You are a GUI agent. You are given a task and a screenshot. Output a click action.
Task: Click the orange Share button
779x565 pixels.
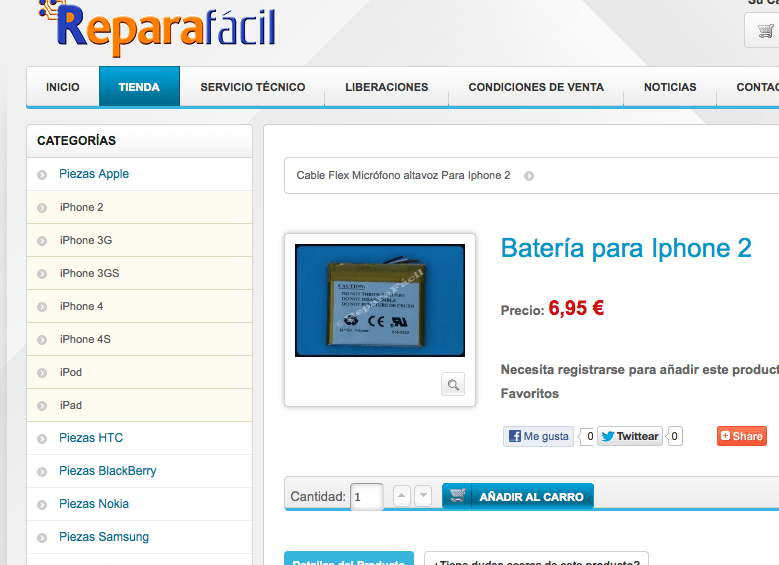point(742,436)
